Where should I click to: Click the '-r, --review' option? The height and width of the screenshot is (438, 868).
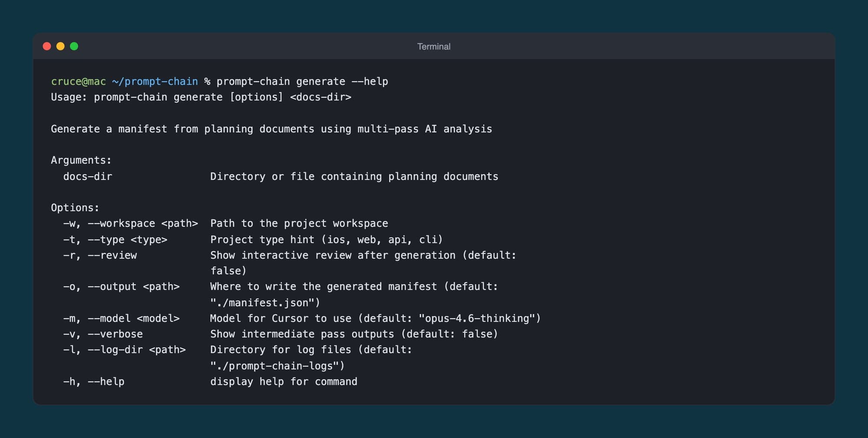100,255
